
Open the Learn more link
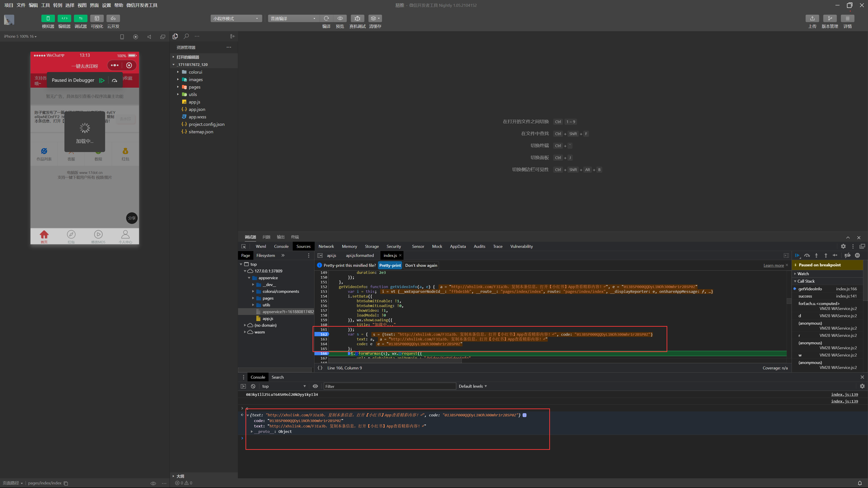(774, 265)
